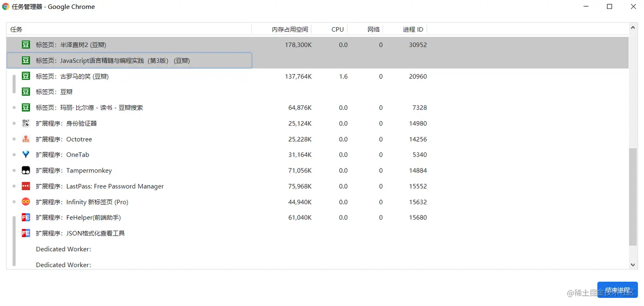The height and width of the screenshot is (306, 644).
Task: Click process ID 14256
Action: 418,139
